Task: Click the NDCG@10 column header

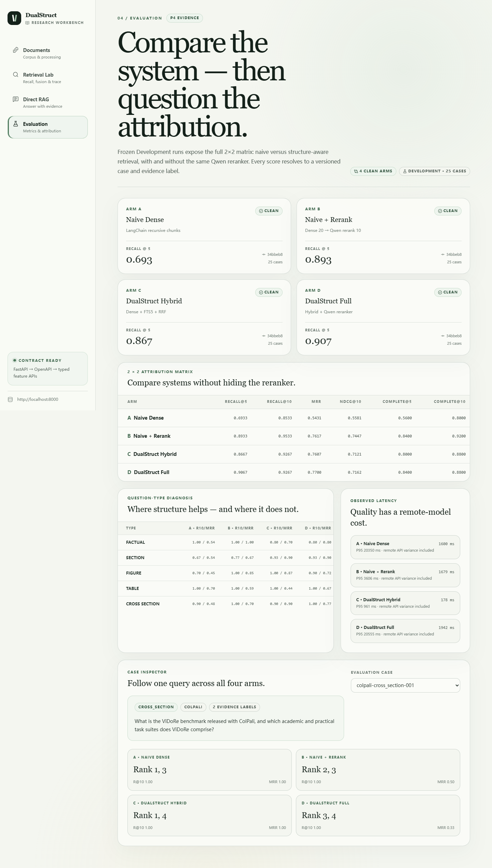Action: tap(350, 402)
